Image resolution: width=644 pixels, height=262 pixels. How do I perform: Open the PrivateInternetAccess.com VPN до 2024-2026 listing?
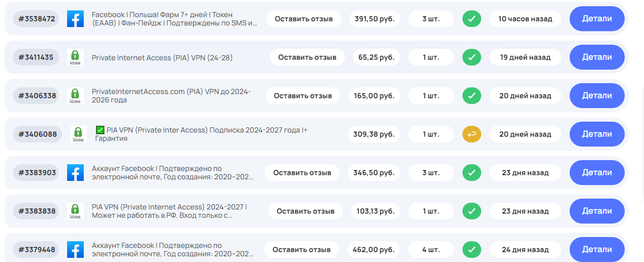pyautogui.click(x=171, y=96)
